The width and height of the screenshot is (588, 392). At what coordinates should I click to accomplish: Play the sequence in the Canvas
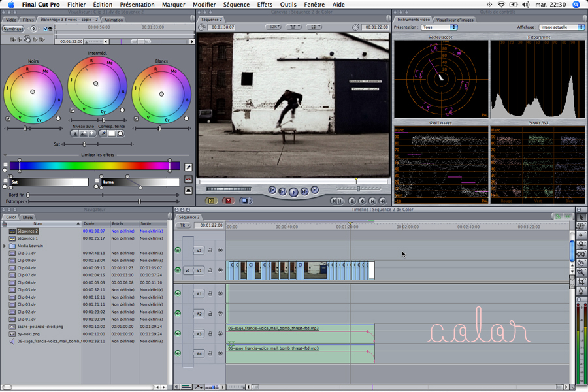pyautogui.click(x=293, y=191)
